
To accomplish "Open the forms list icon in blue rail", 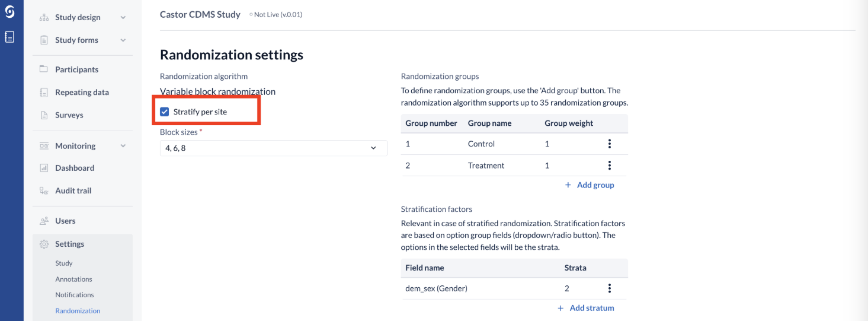I will [9, 37].
